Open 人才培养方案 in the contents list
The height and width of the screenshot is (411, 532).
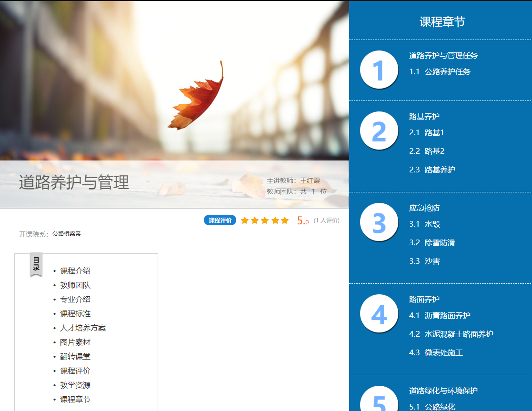point(83,328)
